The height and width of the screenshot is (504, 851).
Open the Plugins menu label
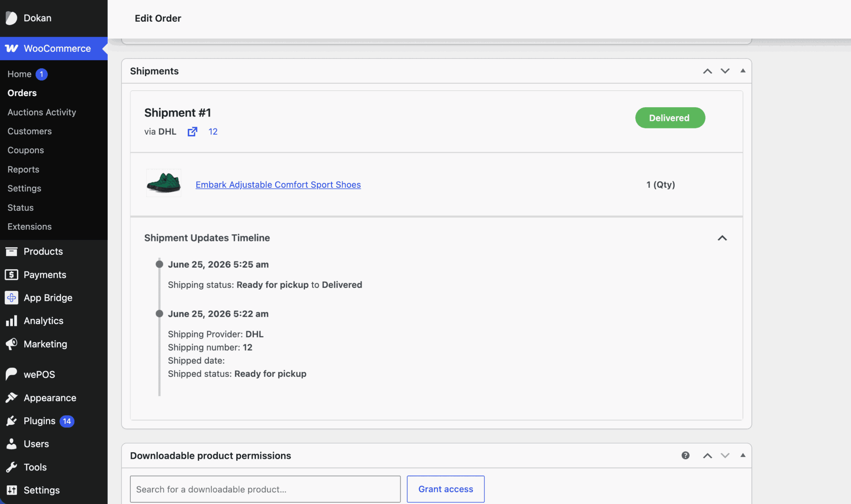(x=39, y=421)
